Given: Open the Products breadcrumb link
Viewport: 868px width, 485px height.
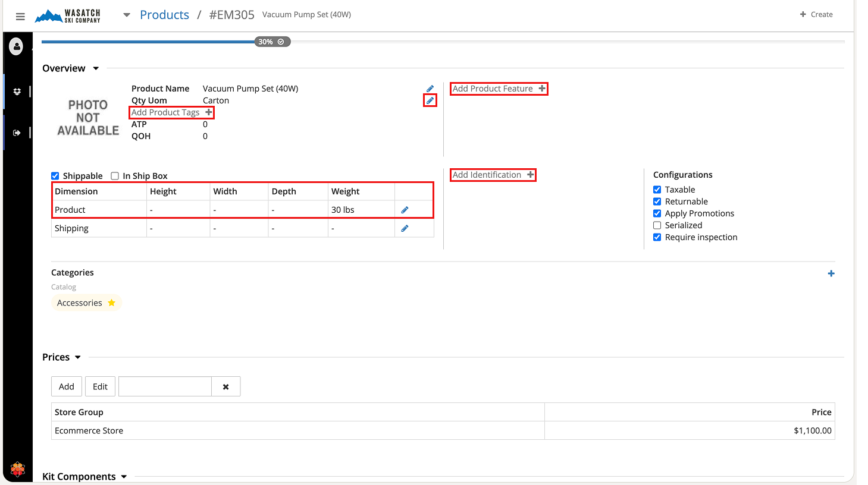Looking at the screenshot, I should pyautogui.click(x=164, y=15).
